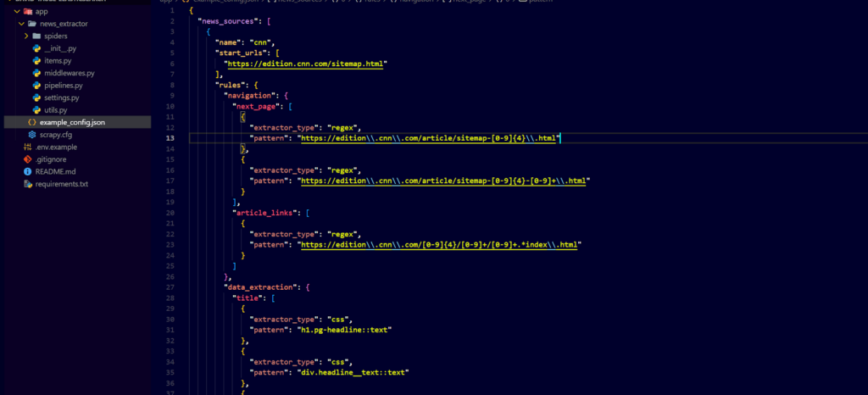The image size is (868, 395).
Task: Collapse the app folder chevron
Action: coord(15,12)
